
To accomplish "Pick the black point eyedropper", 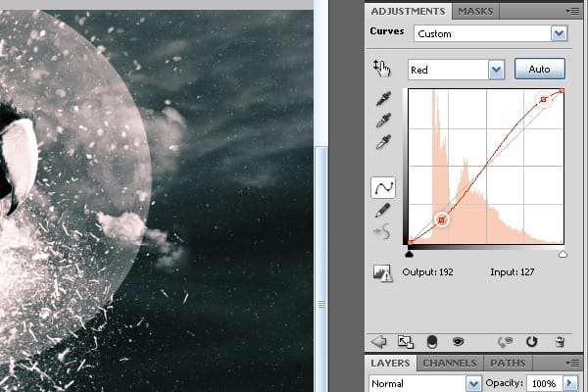I will pos(384,100).
